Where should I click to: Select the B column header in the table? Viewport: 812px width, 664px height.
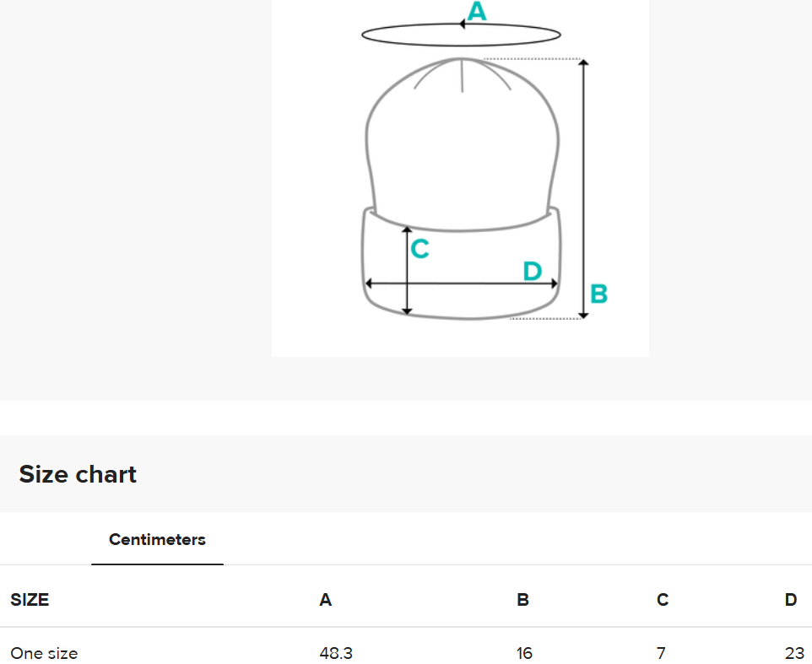pos(523,599)
